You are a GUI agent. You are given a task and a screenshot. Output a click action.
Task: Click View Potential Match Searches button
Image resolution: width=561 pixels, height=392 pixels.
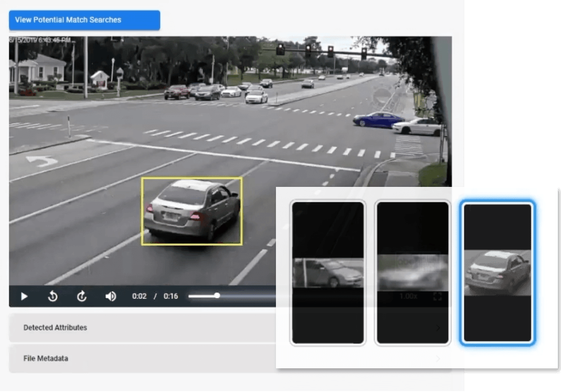pos(84,20)
